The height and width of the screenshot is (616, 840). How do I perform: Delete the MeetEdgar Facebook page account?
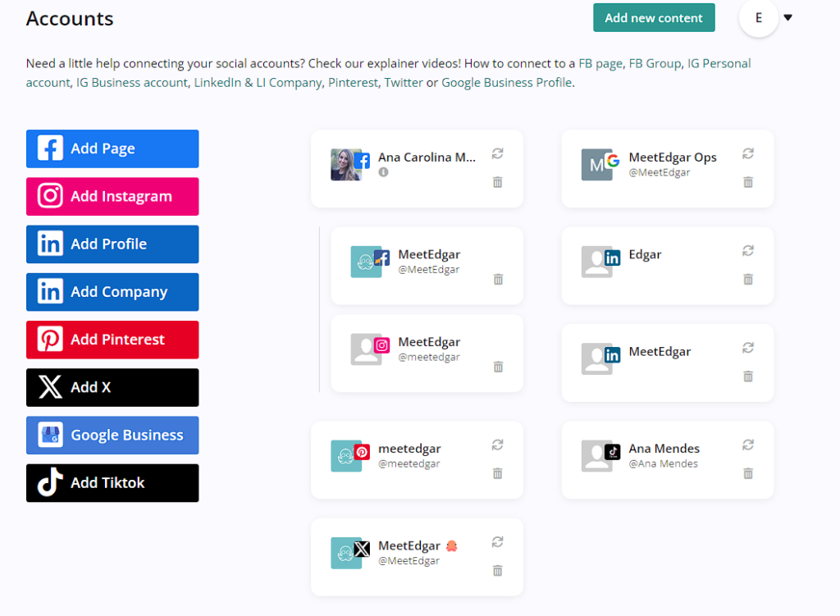coord(498,280)
